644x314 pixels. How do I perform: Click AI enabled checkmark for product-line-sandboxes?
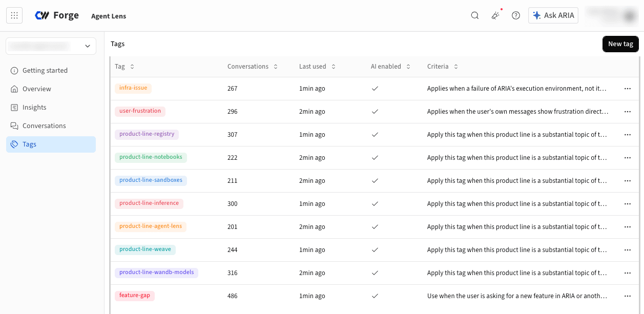point(375,181)
